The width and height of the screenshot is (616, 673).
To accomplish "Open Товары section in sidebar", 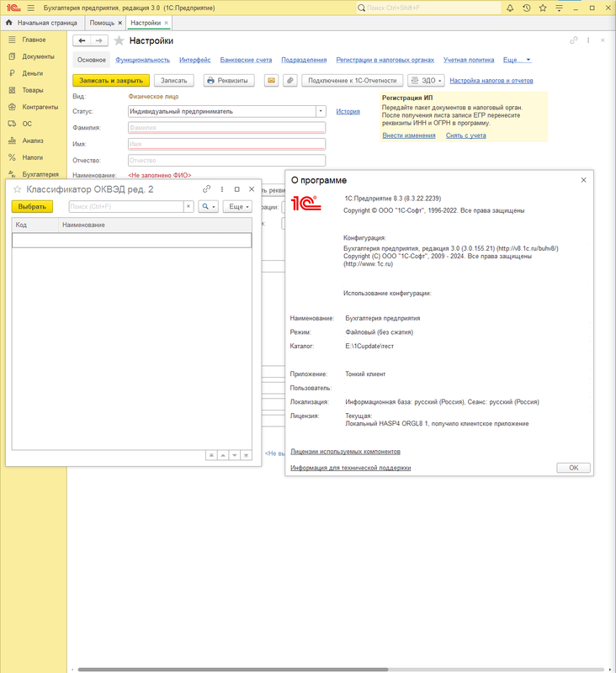I will (33, 90).
